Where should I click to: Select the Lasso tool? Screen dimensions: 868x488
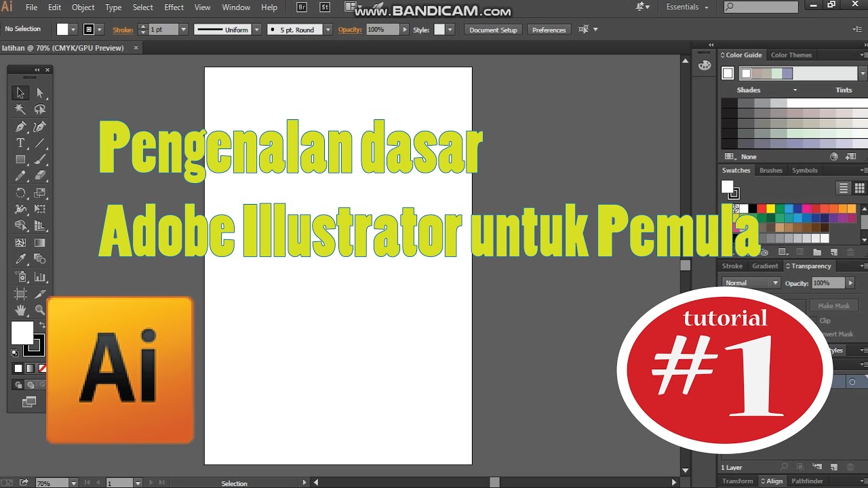(x=40, y=109)
